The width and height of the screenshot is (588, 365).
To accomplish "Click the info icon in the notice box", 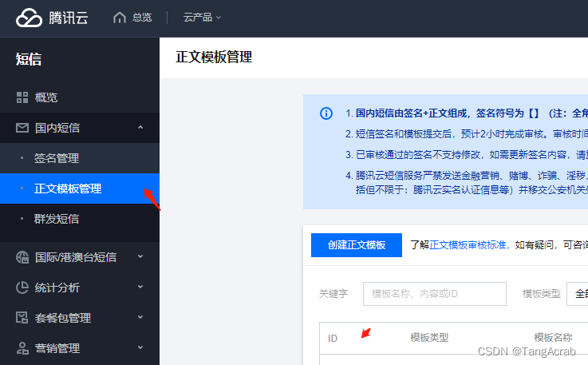I will coord(326,113).
